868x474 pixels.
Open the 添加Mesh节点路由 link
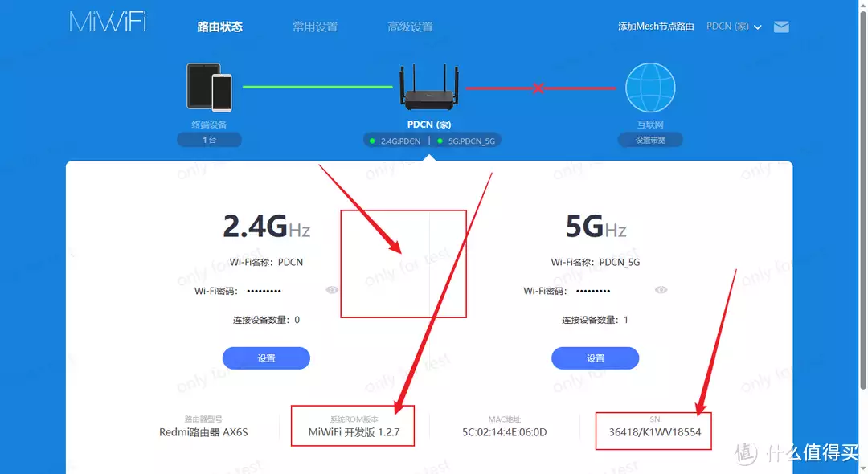pos(656,27)
